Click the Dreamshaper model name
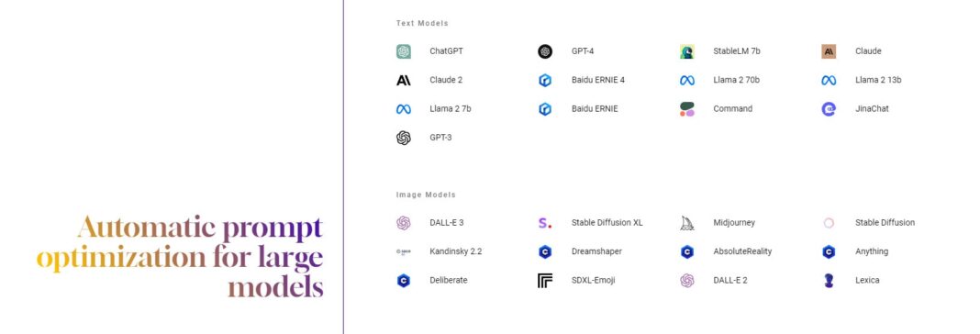 (x=596, y=251)
